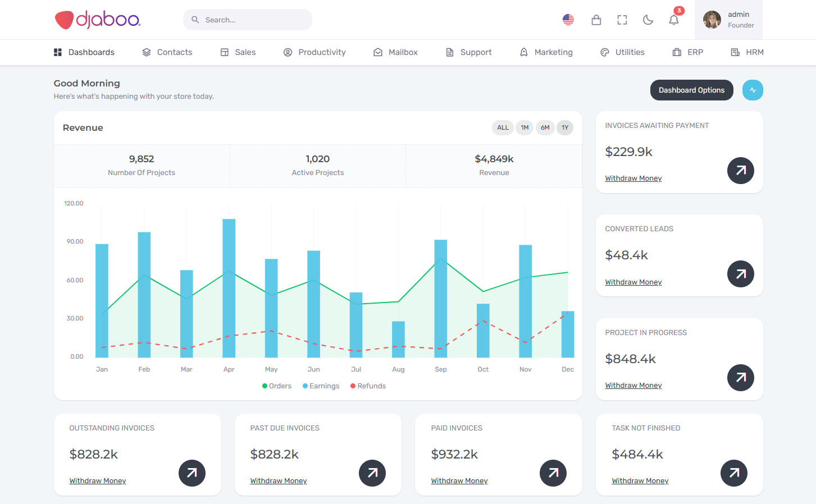
Task: Click the US flag language selector
Action: (x=568, y=20)
